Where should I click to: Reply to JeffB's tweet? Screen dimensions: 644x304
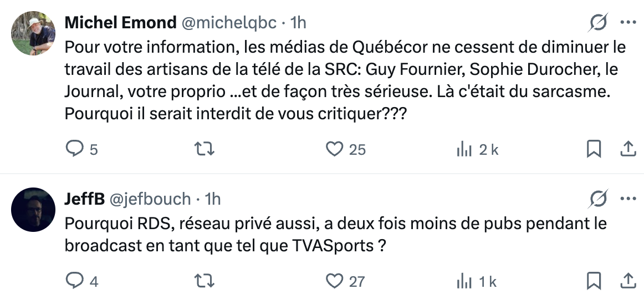tap(74, 281)
